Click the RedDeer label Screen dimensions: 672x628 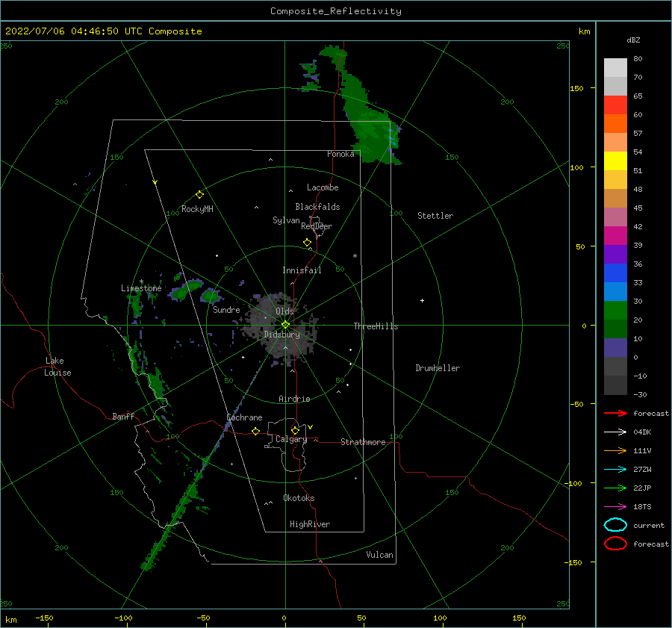click(317, 226)
